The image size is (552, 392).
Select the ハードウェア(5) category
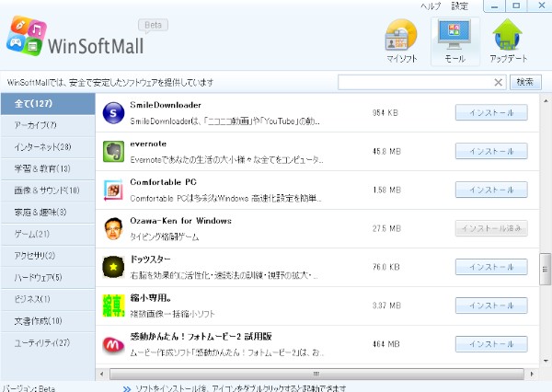click(48, 278)
